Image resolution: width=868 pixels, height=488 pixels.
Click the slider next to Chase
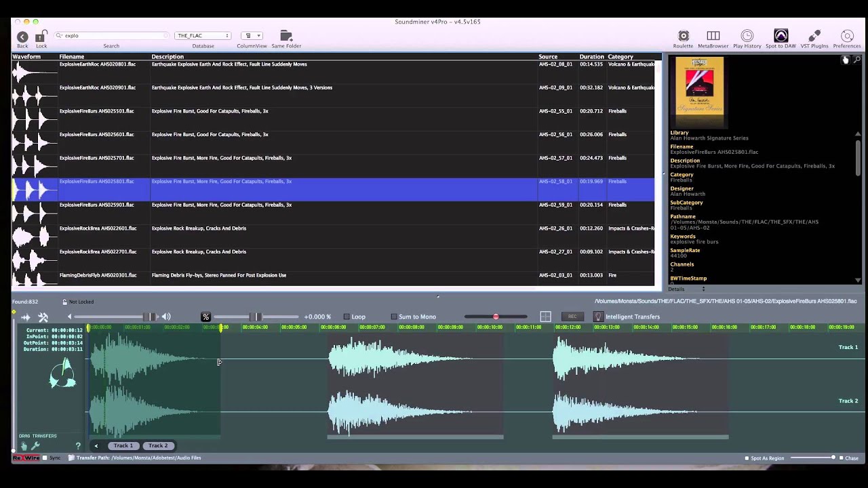click(812, 458)
